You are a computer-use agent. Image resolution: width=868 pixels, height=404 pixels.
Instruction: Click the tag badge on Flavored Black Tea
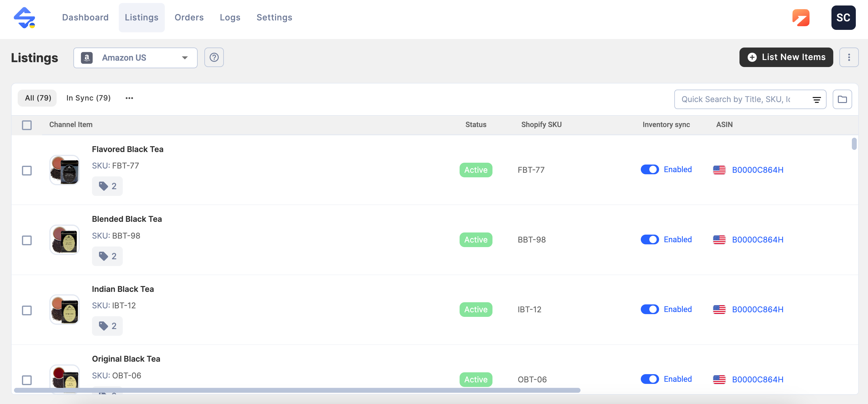click(x=107, y=186)
